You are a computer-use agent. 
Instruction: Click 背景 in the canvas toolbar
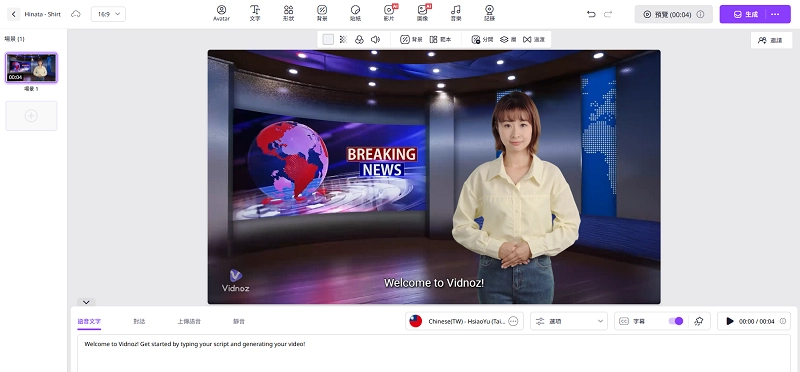pos(411,39)
